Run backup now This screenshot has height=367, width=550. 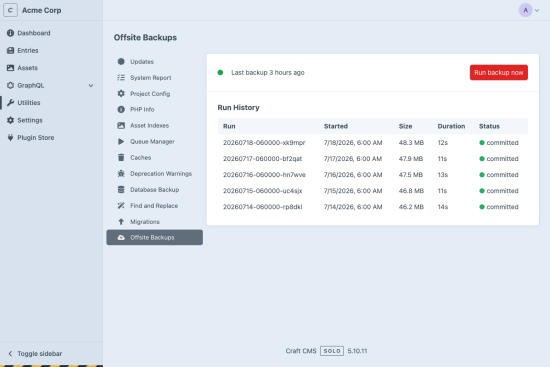(x=498, y=72)
